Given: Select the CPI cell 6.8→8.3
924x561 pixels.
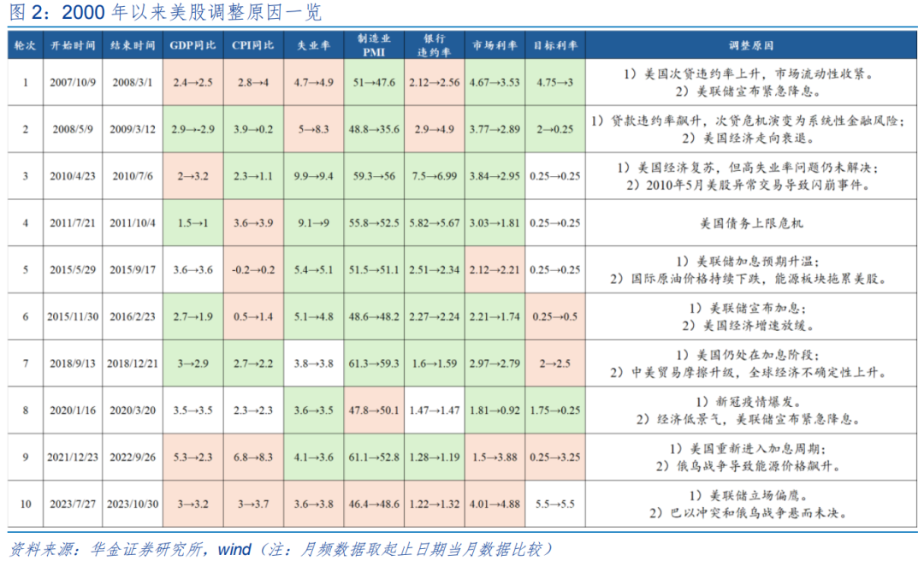Looking at the screenshot, I should [x=253, y=457].
